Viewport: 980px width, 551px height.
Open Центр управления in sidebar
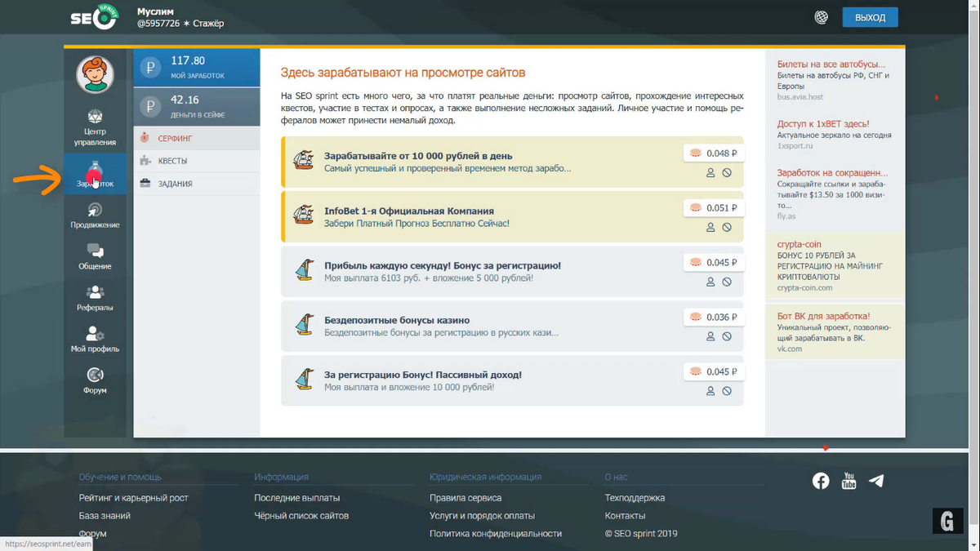tap(95, 127)
